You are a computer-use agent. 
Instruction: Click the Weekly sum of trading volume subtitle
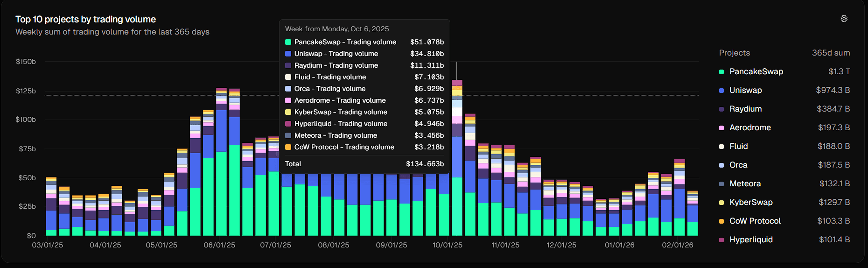point(112,32)
